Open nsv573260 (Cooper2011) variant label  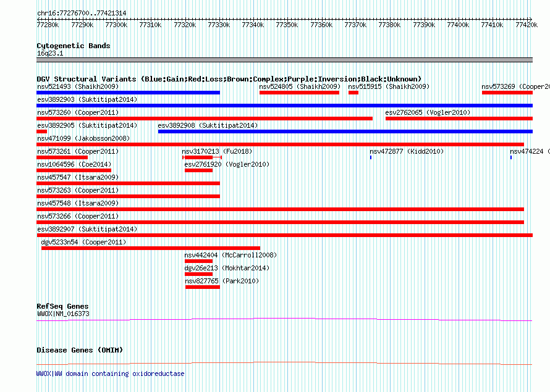pos(78,112)
